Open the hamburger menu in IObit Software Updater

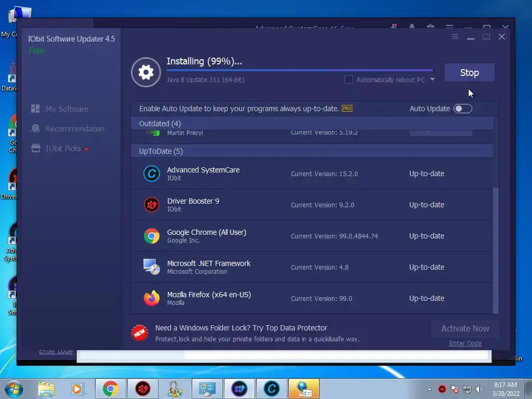coord(455,36)
